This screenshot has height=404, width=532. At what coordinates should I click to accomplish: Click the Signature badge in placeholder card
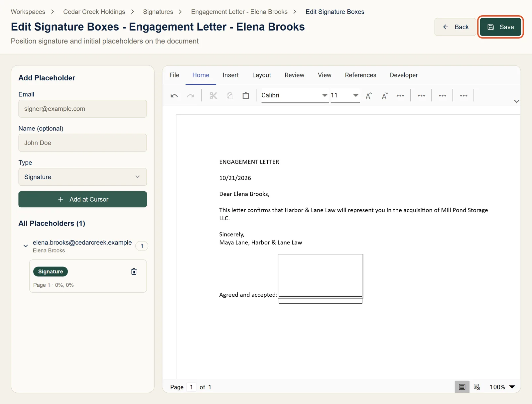(x=51, y=272)
